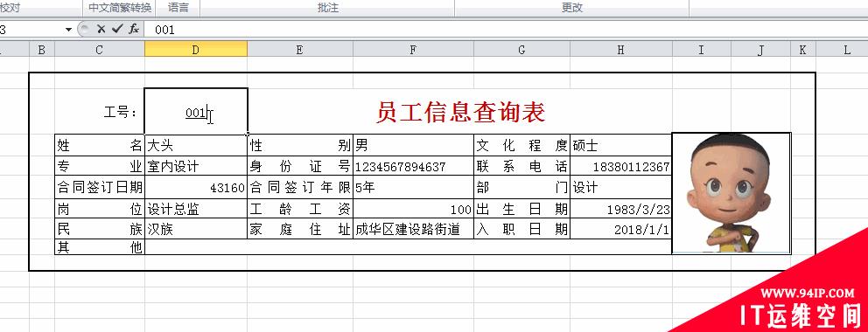
Task: Select the 出生日期 label cell
Action: click(x=522, y=209)
